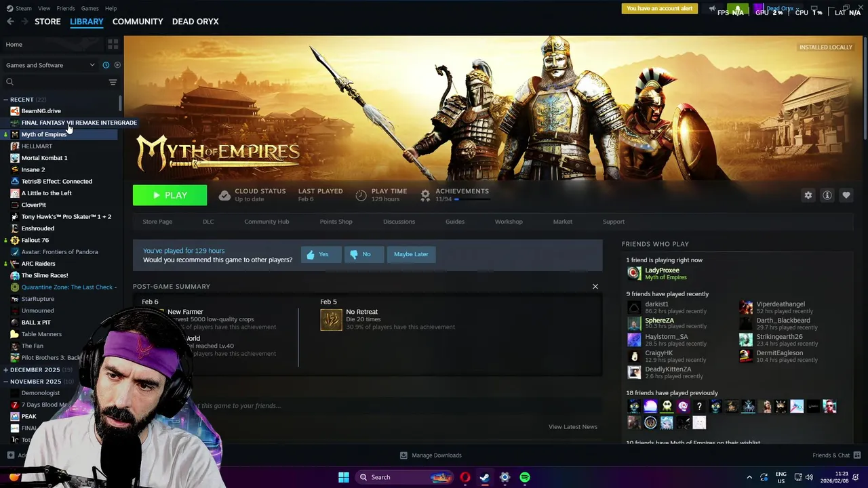Click the taskbar Search box
Screen dimensions: 868x488
pyautogui.click(x=404, y=477)
